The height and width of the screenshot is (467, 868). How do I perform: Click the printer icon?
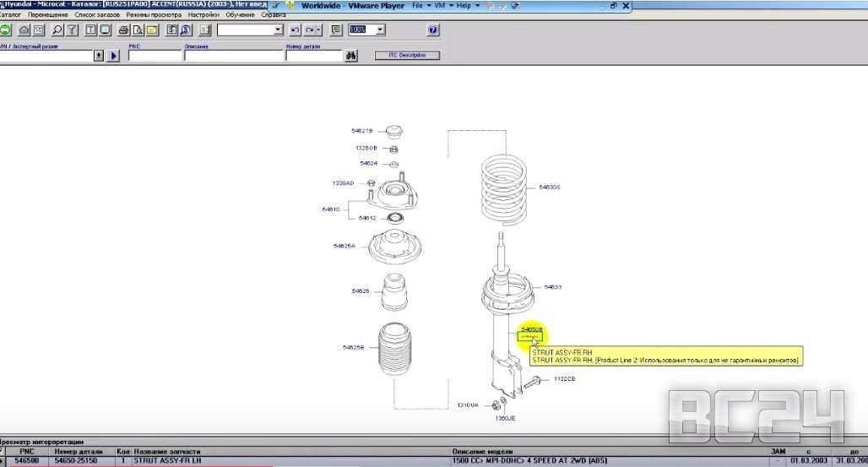click(x=123, y=30)
